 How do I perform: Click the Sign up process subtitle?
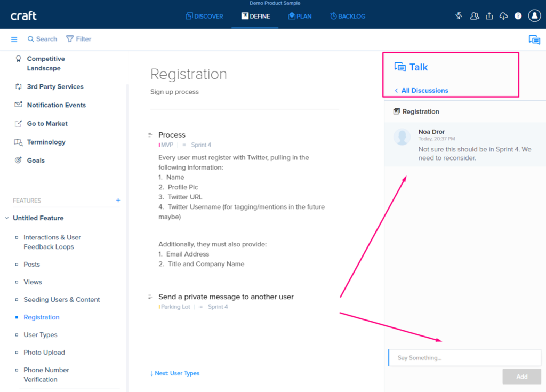coord(174,92)
